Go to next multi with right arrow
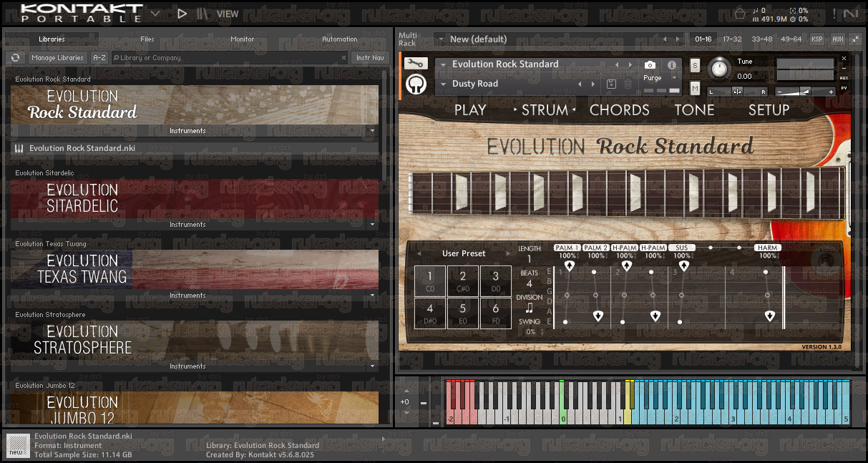The width and height of the screenshot is (868, 463). (x=678, y=39)
